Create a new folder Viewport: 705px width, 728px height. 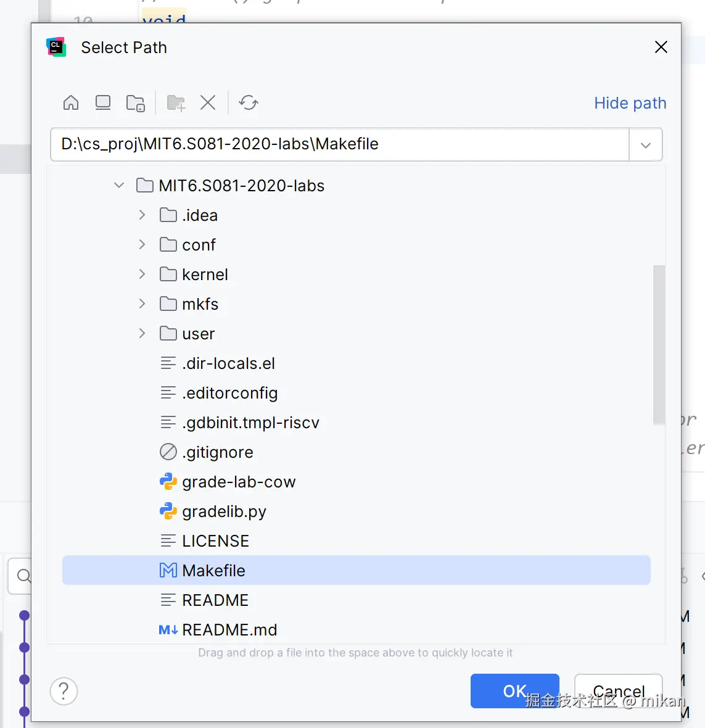click(176, 102)
